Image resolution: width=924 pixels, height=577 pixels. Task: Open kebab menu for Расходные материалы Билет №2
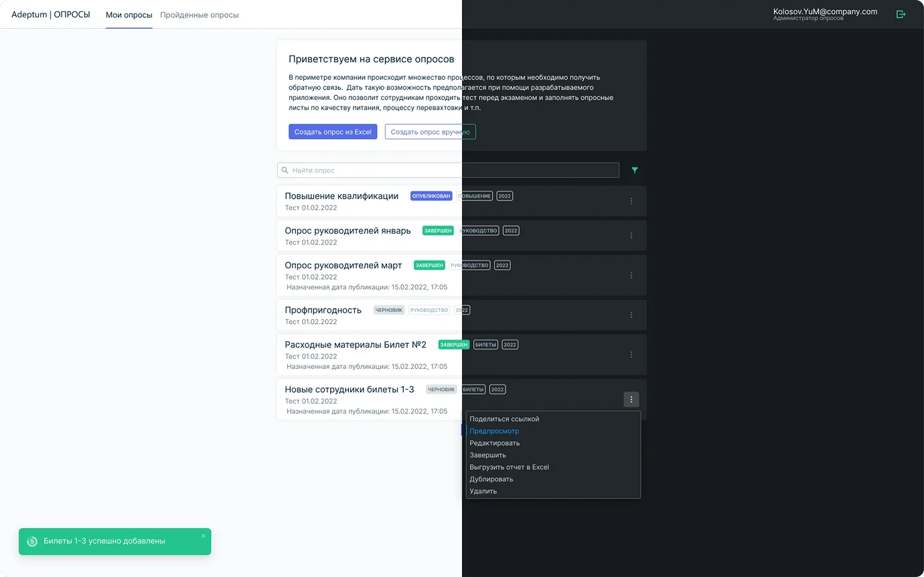(631, 355)
